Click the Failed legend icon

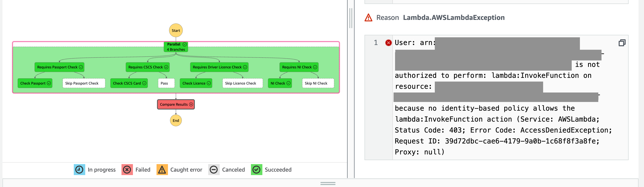[x=127, y=170]
